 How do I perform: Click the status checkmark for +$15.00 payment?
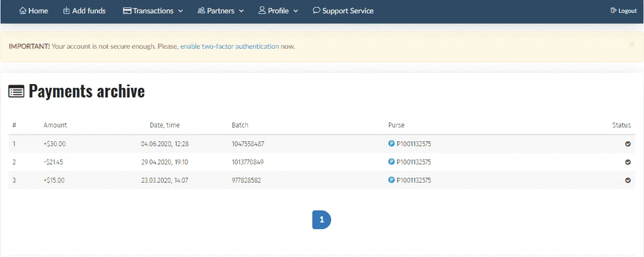pyautogui.click(x=628, y=180)
